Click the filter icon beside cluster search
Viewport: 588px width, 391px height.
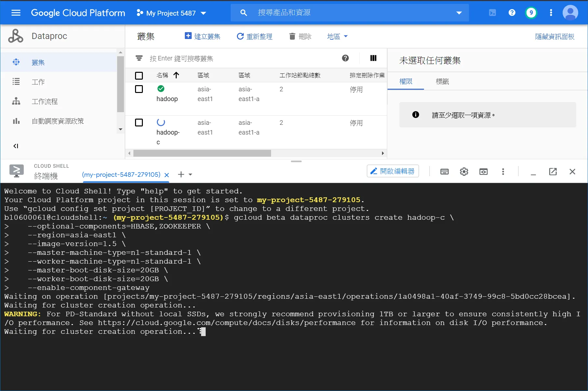pyautogui.click(x=139, y=58)
